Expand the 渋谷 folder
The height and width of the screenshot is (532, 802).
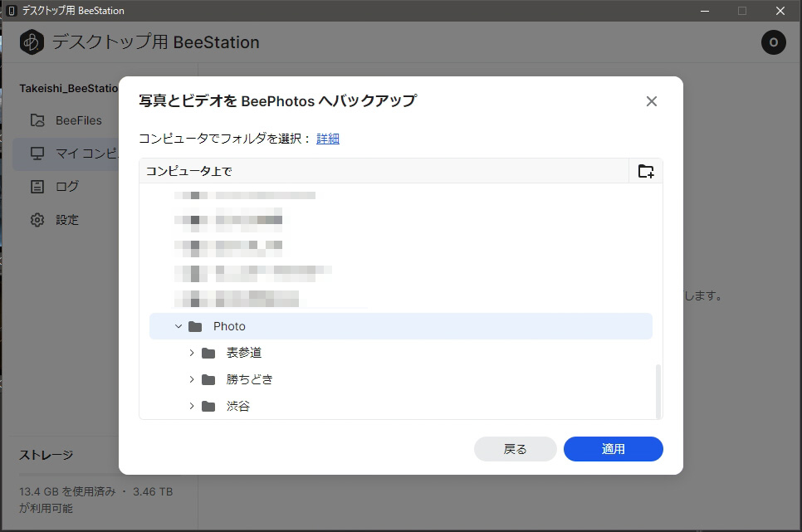(192, 406)
